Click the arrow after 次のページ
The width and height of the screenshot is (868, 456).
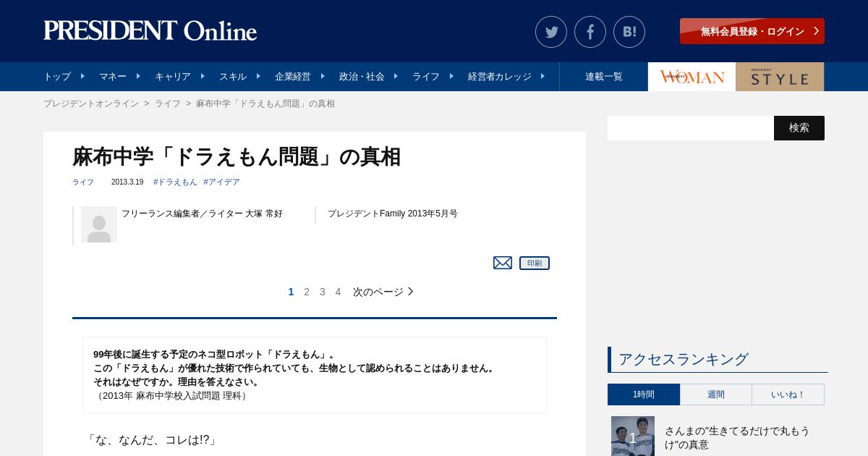[410, 292]
